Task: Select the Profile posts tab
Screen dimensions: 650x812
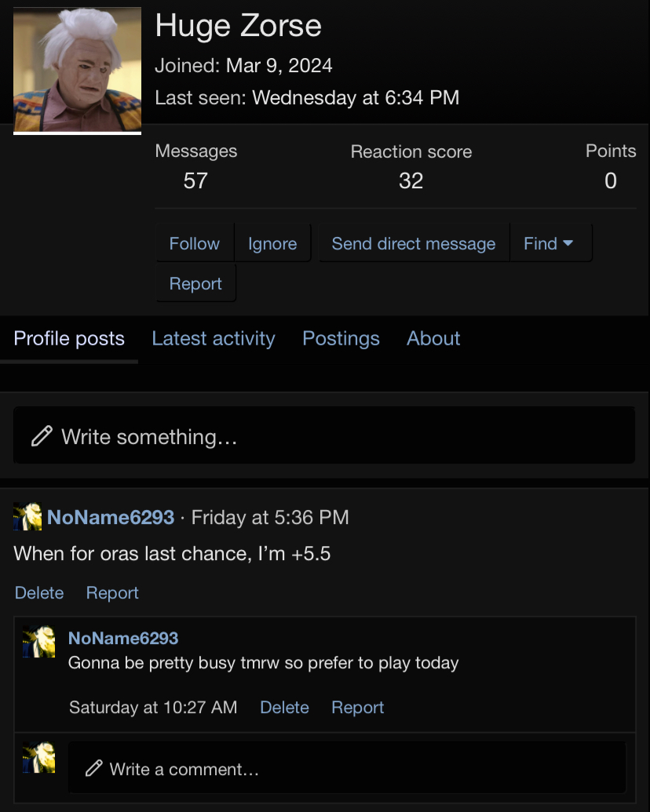Action: pyautogui.click(x=69, y=339)
